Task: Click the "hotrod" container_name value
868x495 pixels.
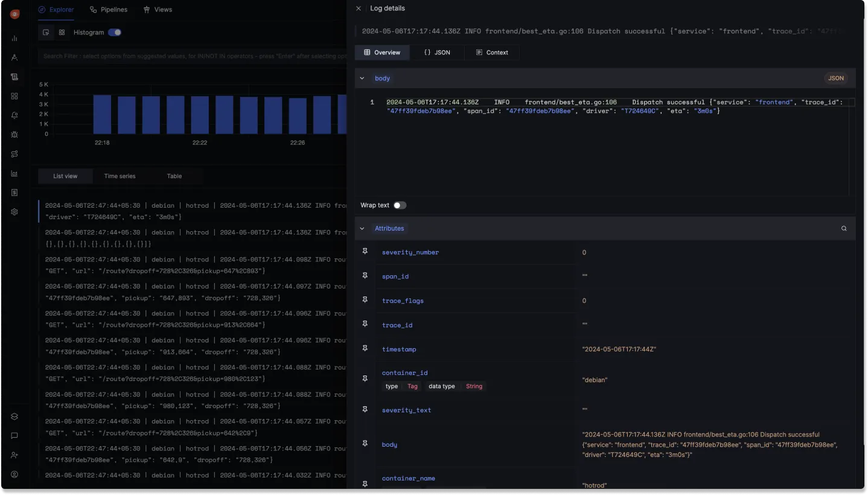Action: point(595,485)
